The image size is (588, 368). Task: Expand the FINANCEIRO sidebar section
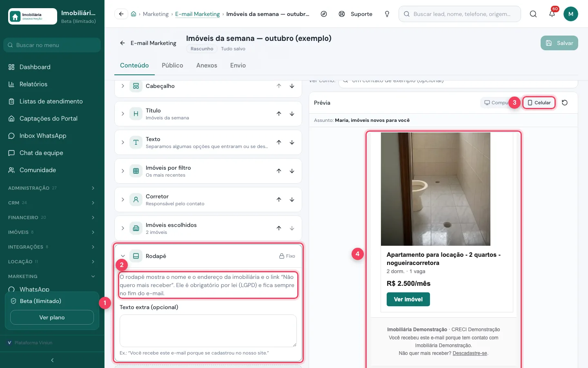pos(52,218)
